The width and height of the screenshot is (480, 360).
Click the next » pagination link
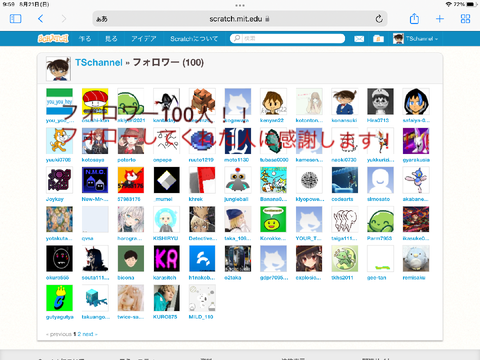(90, 334)
